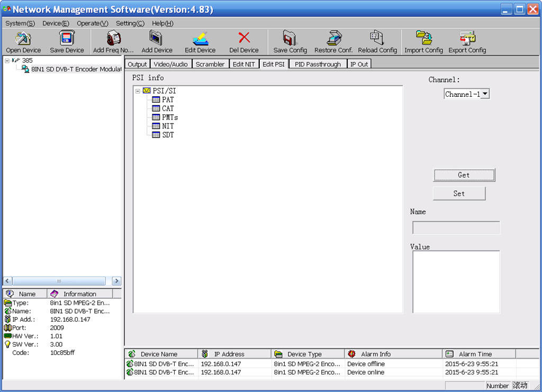Click the Alarm Time column header icon
Screen dimensions: 542x392
point(449,354)
